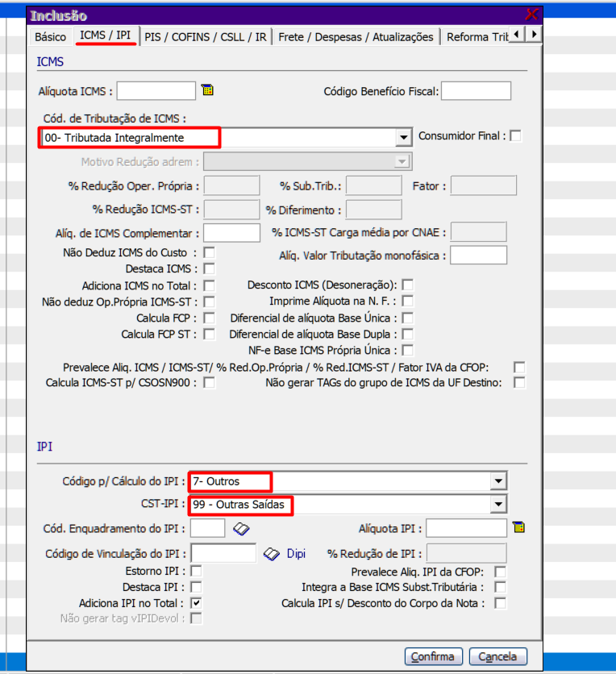Close the Inclusão dialog window
The width and height of the screenshot is (616, 674).
click(531, 15)
